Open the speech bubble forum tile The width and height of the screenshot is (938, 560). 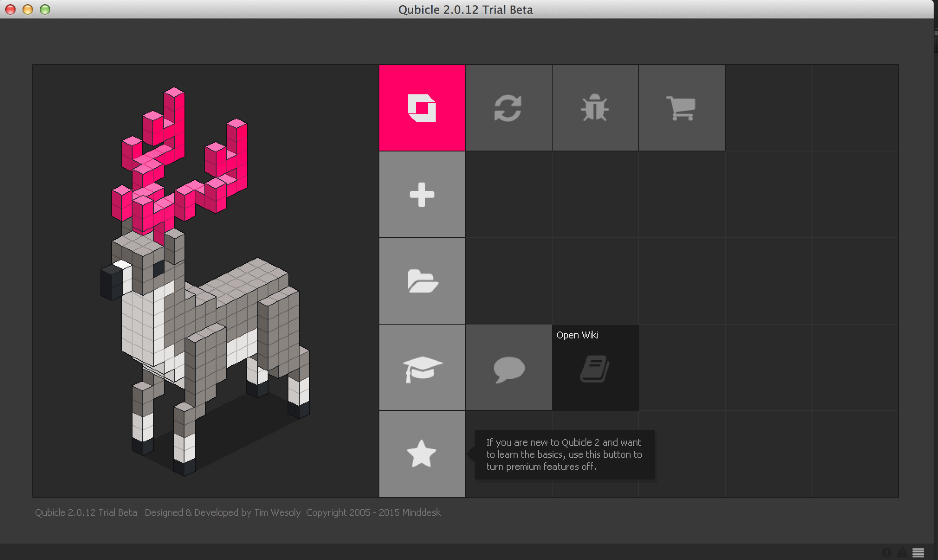coord(508,367)
